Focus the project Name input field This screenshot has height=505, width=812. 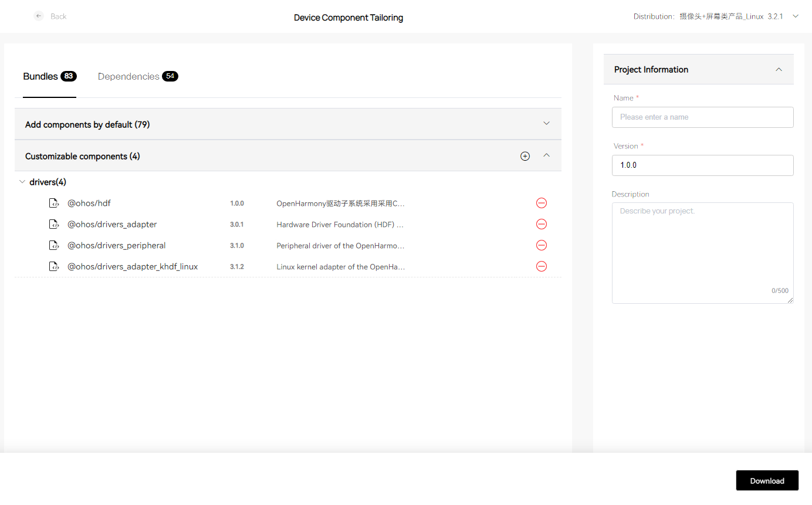coord(702,117)
